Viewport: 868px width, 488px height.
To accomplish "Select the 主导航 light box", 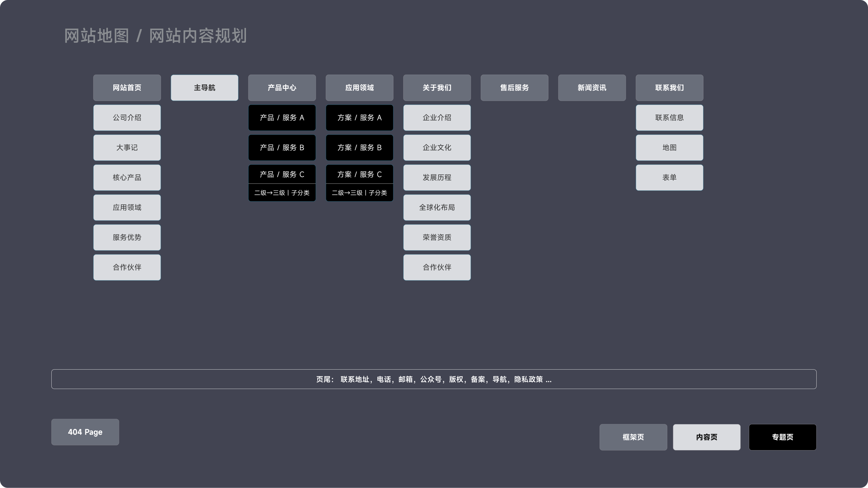I will coord(204,88).
